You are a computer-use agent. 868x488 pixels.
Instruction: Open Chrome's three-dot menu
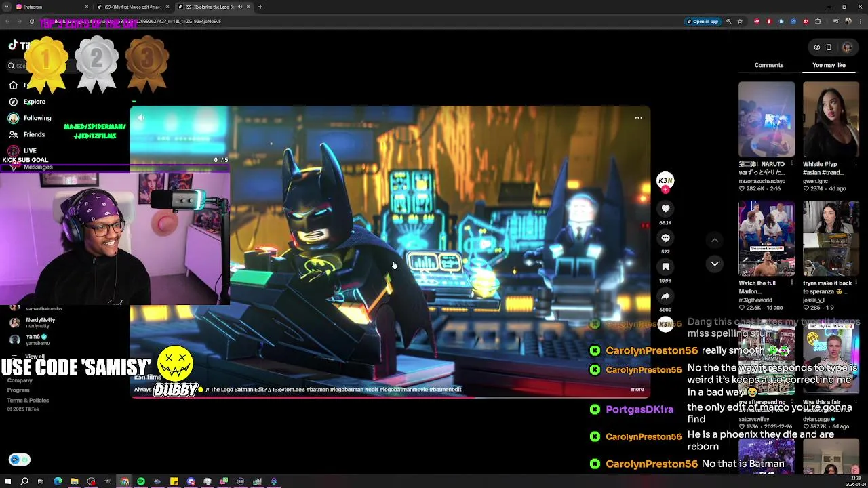860,21
